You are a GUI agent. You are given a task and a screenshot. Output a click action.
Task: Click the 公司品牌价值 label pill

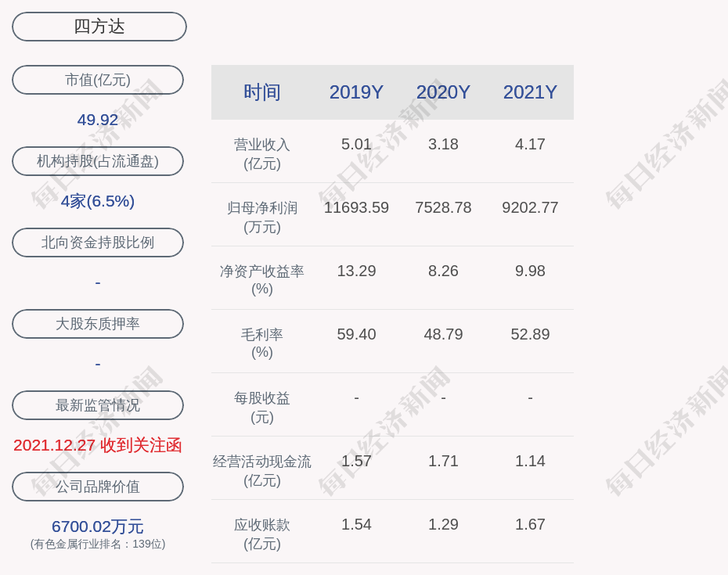(x=98, y=487)
